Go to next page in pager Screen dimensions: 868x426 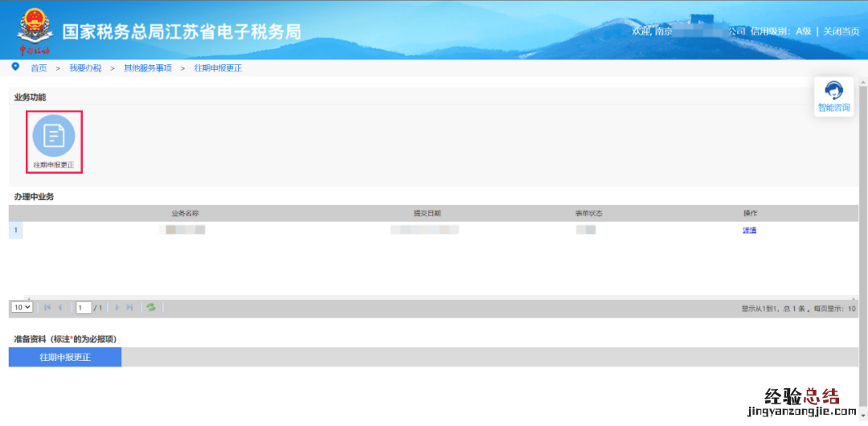tap(117, 308)
